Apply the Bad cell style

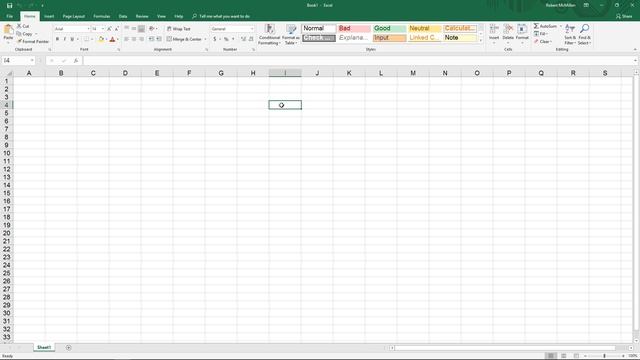(354, 28)
